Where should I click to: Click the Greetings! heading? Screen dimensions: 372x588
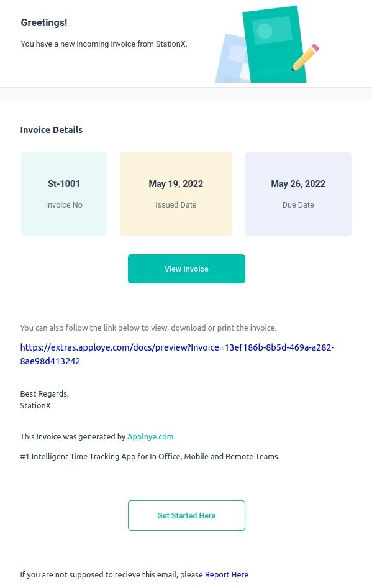(44, 22)
